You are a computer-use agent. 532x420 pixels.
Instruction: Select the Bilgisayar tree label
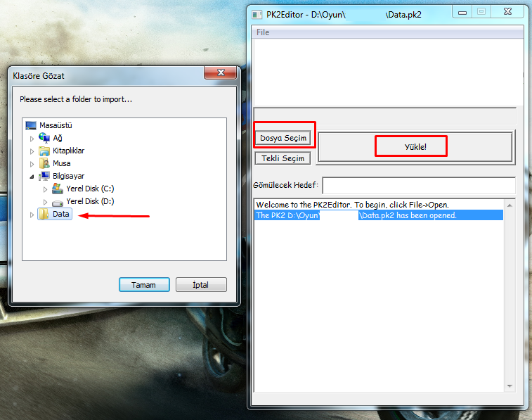click(69, 176)
